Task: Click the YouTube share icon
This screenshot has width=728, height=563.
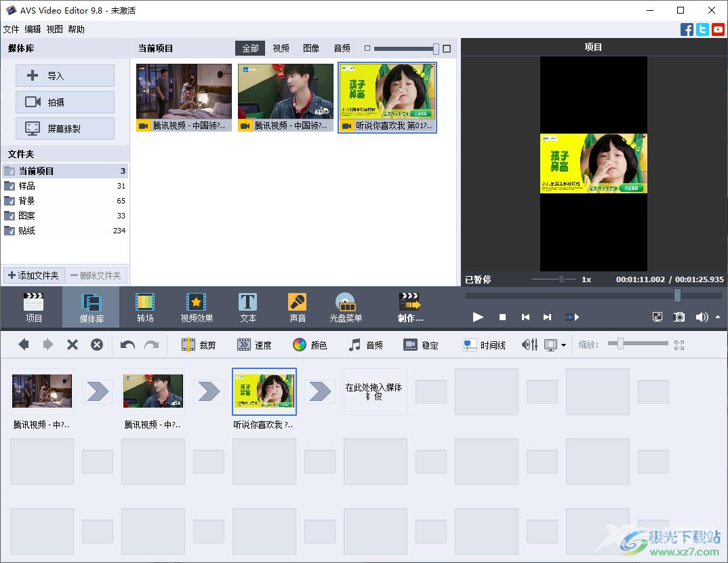Action: (x=719, y=29)
